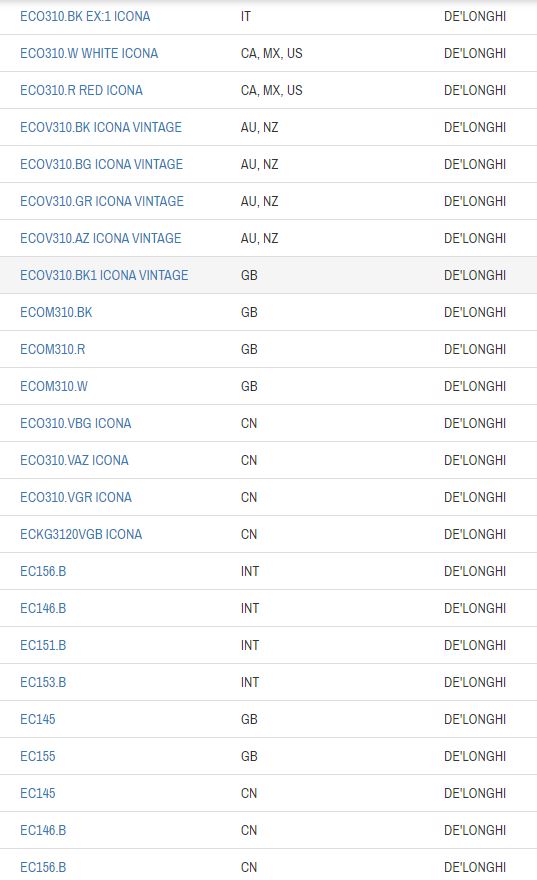Click DE'LONGHI cell in ECOV310.BK1 row

click(x=475, y=276)
